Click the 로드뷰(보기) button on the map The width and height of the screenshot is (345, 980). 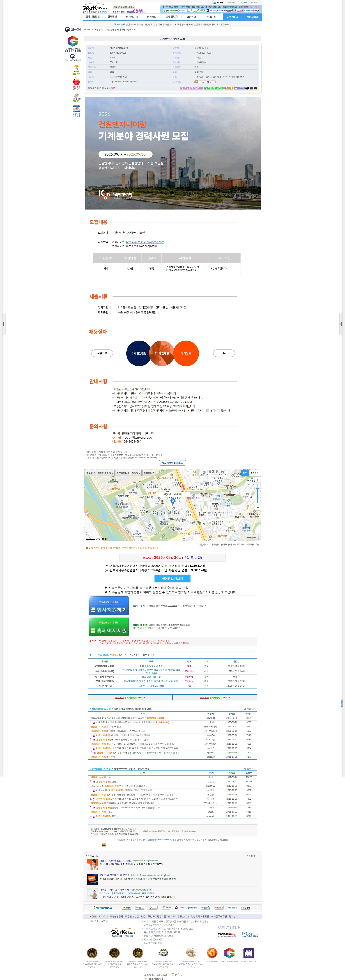[253, 538]
